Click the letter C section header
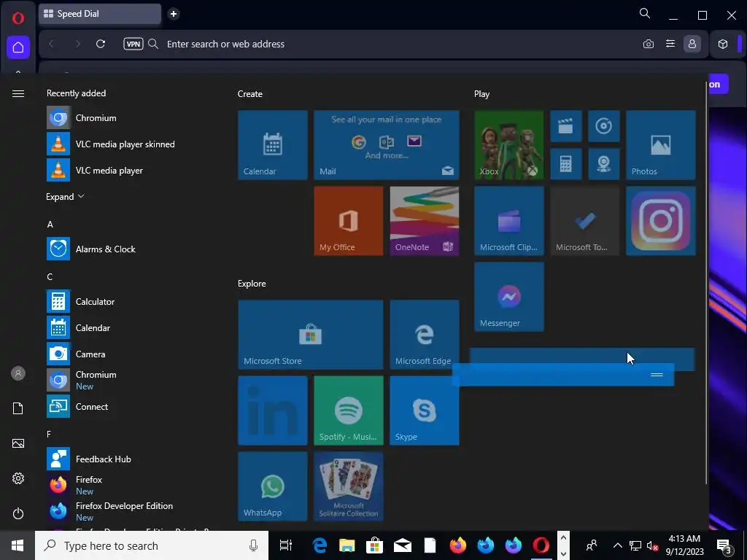 pyautogui.click(x=50, y=276)
